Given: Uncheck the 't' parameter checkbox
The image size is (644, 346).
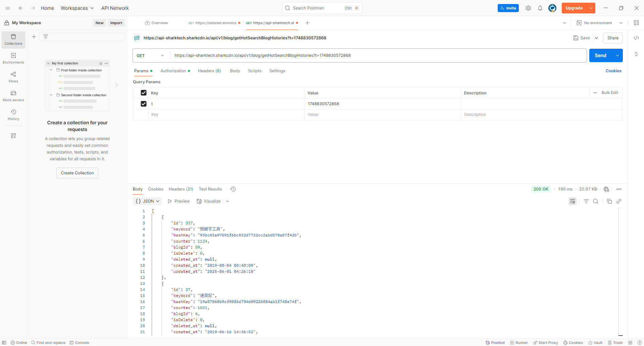Looking at the screenshot, I should pyautogui.click(x=144, y=104).
